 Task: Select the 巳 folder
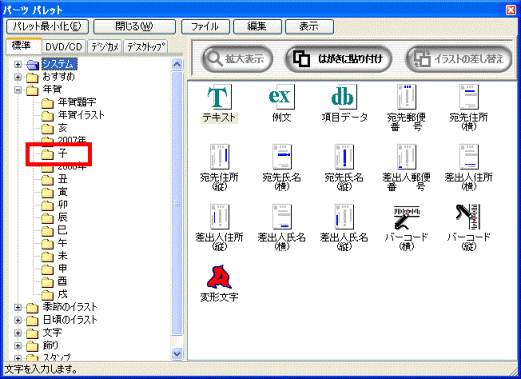pos(62,230)
